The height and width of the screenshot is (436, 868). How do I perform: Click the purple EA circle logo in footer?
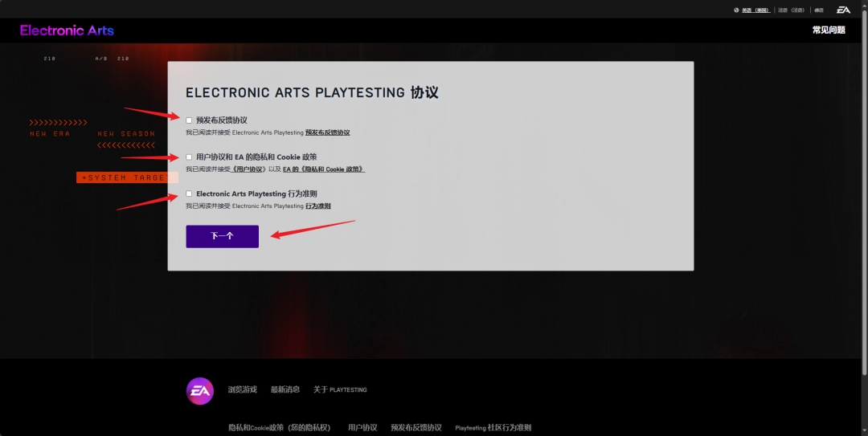click(x=200, y=390)
